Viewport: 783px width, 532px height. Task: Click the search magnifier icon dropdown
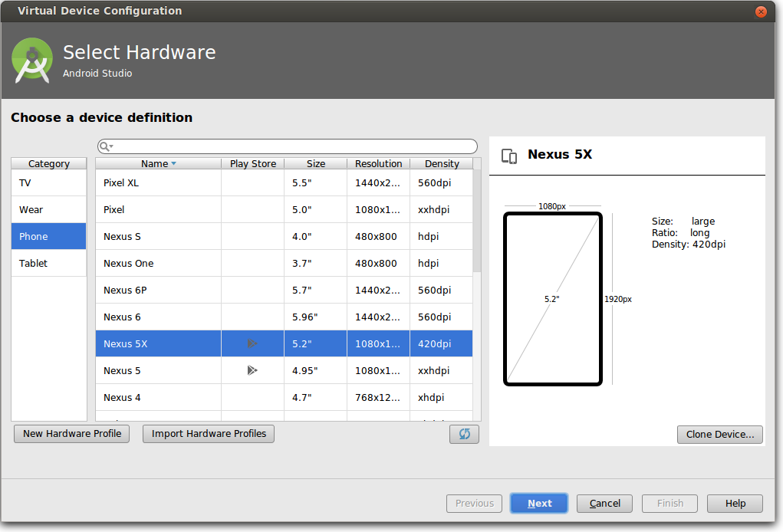(106, 146)
